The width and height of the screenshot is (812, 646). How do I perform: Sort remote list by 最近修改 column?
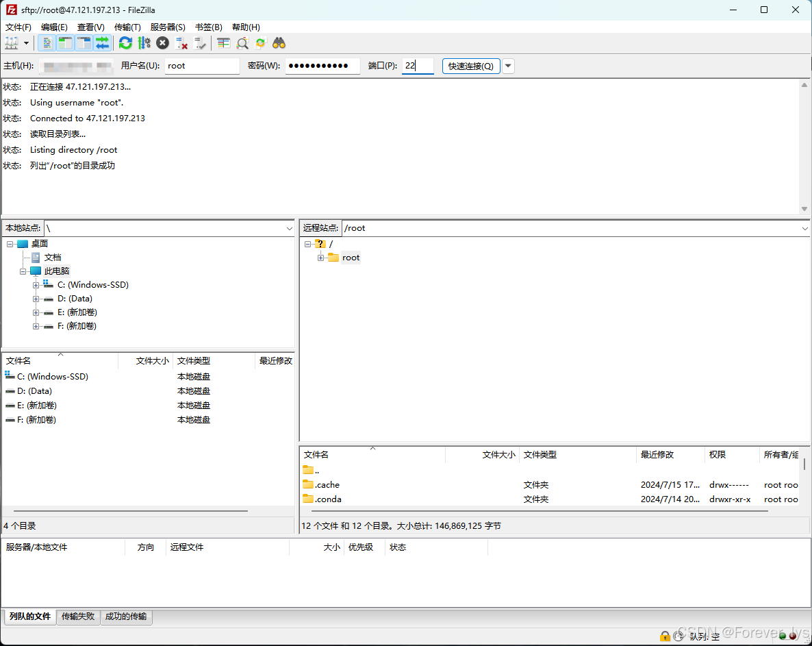pyautogui.click(x=670, y=454)
